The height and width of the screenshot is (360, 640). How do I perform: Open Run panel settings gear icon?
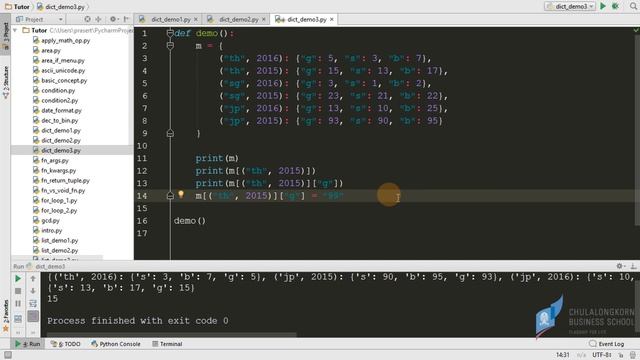click(x=620, y=266)
